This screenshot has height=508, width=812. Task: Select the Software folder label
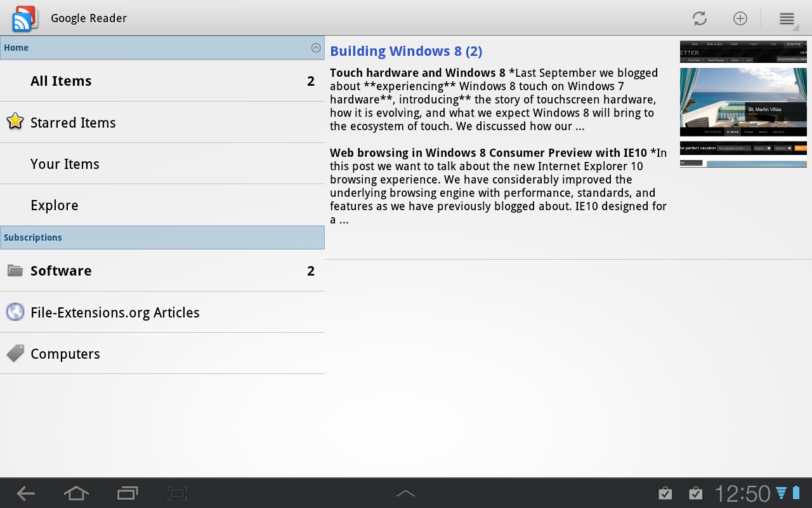[61, 271]
